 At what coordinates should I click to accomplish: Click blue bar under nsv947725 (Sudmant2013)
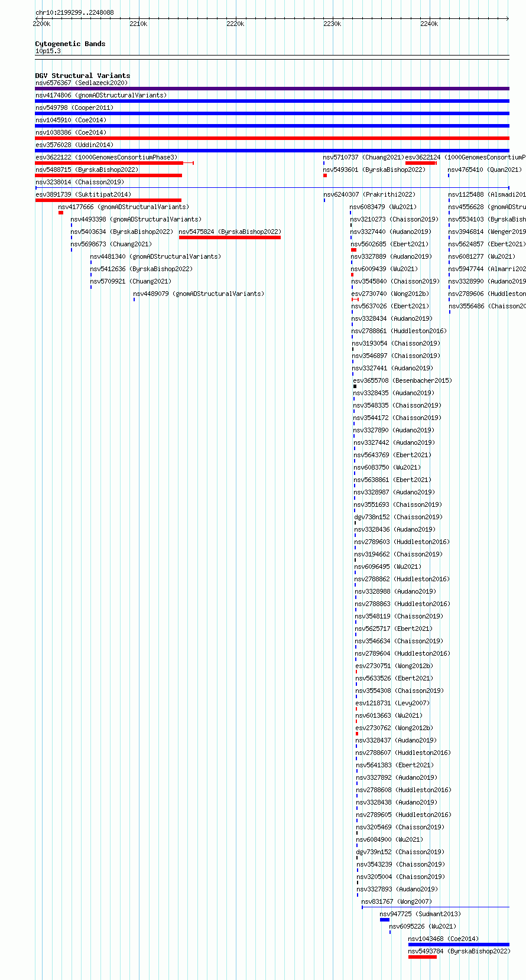pos(385,920)
